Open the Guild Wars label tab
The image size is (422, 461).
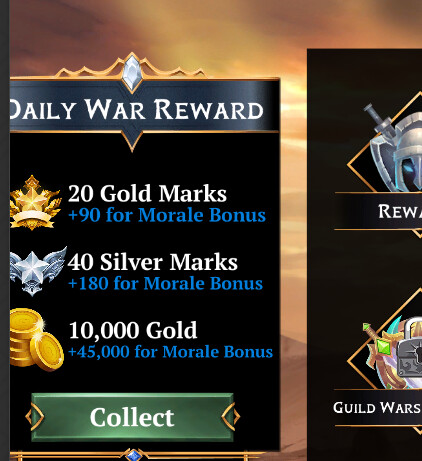coord(378,407)
